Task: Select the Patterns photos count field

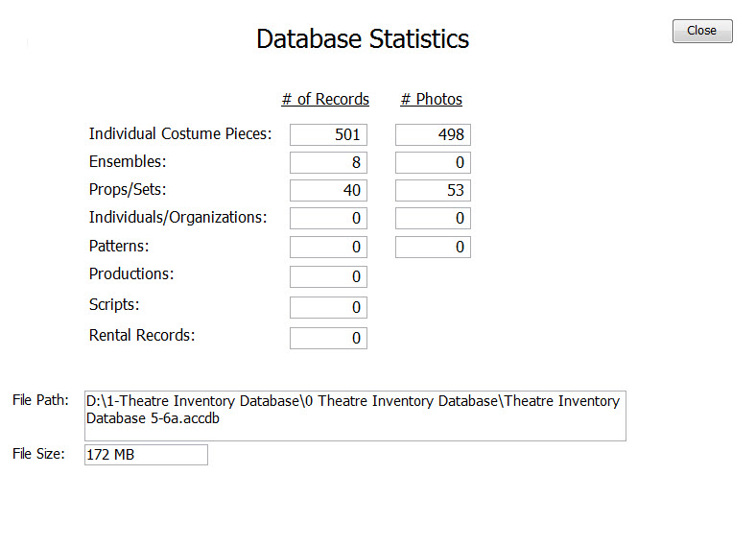Action: click(x=433, y=247)
